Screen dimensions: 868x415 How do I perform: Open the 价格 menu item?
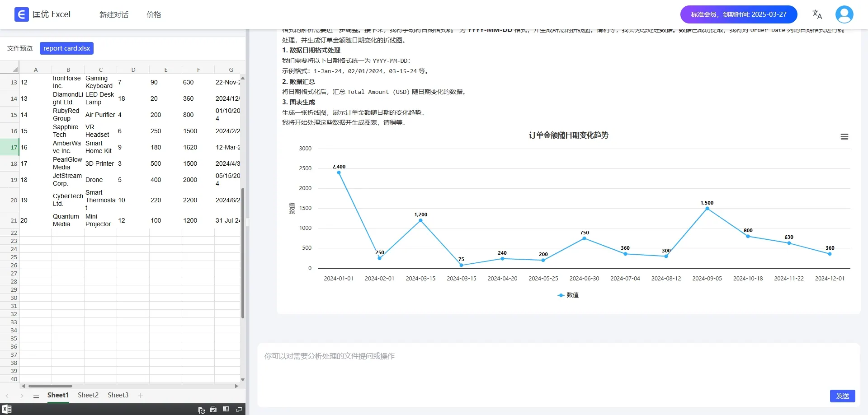[x=154, y=14]
